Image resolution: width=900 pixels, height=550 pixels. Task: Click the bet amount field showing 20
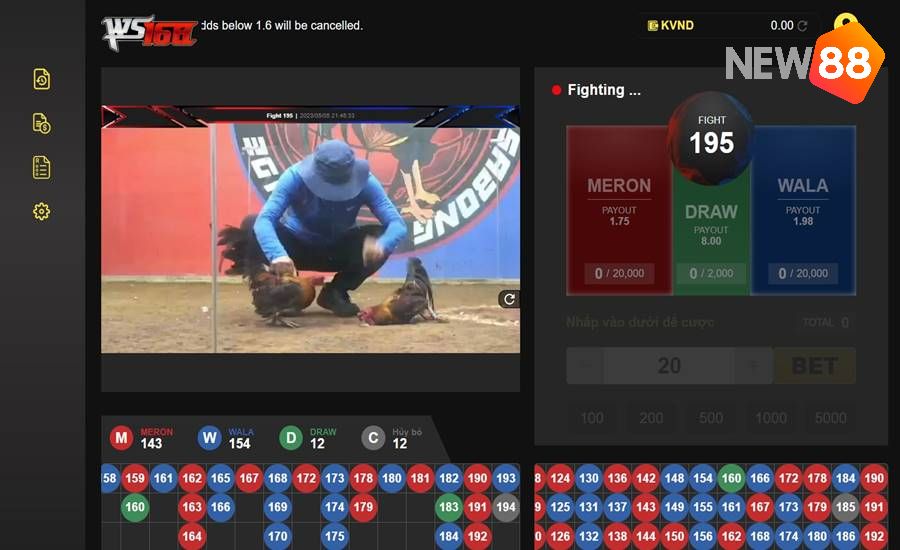[x=669, y=366]
